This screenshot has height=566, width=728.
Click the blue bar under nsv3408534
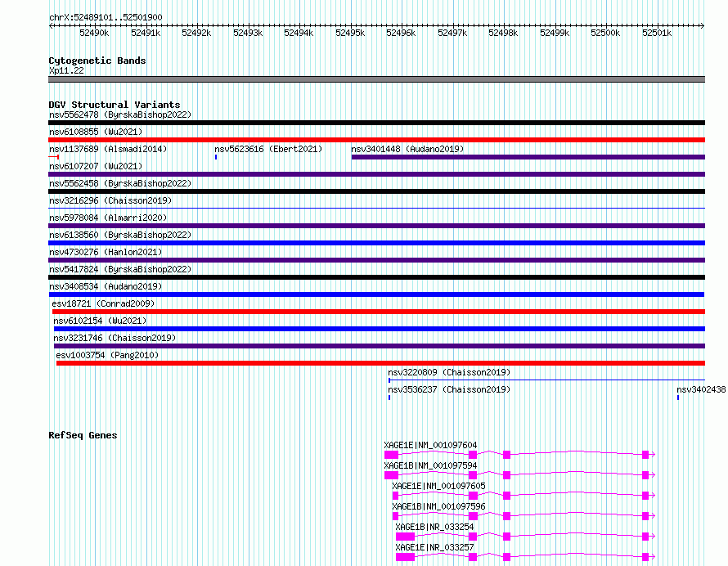[x=376, y=294]
